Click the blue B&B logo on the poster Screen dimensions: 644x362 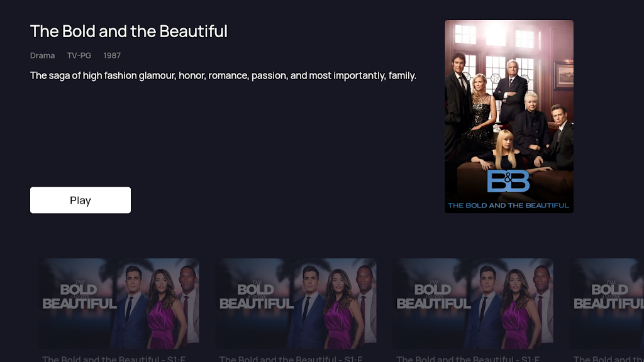point(508,181)
